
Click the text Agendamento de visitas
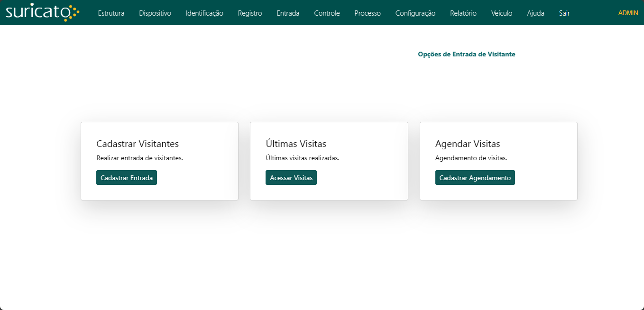point(471,158)
